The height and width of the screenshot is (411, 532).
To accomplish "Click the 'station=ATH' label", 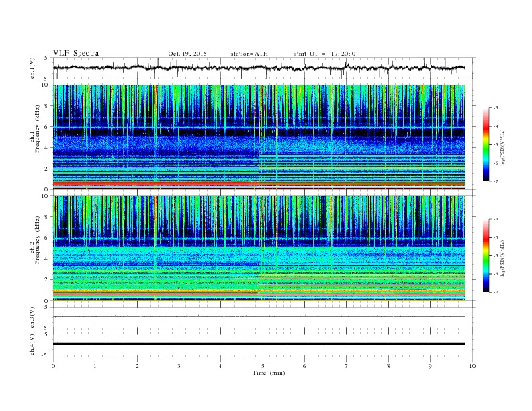I will click(249, 54).
